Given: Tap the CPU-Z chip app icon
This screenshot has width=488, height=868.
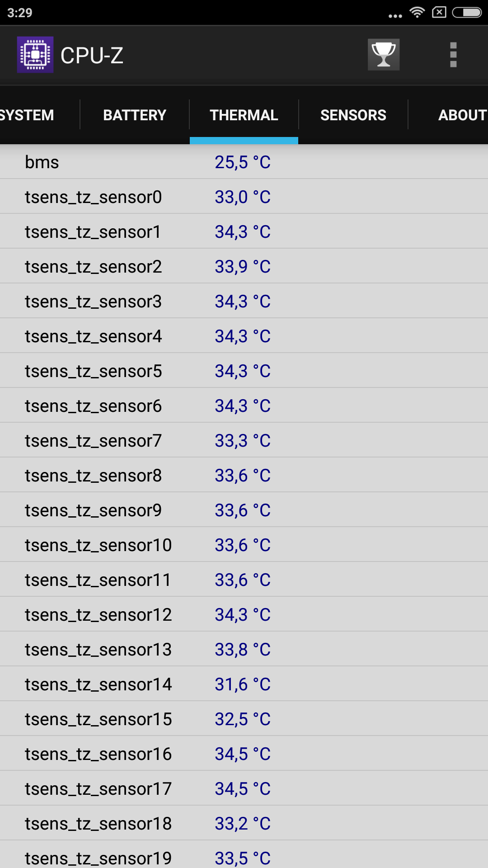Looking at the screenshot, I should click(x=35, y=55).
